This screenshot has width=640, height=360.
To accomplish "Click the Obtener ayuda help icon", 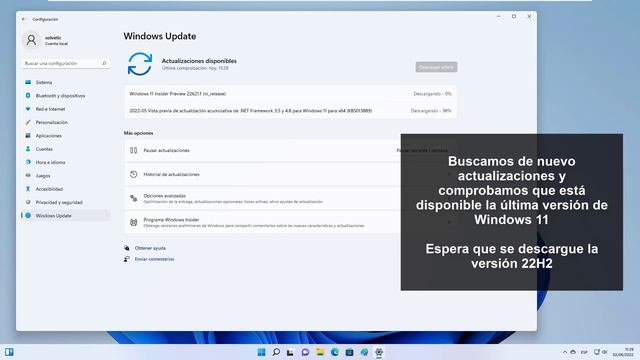I will [127, 248].
